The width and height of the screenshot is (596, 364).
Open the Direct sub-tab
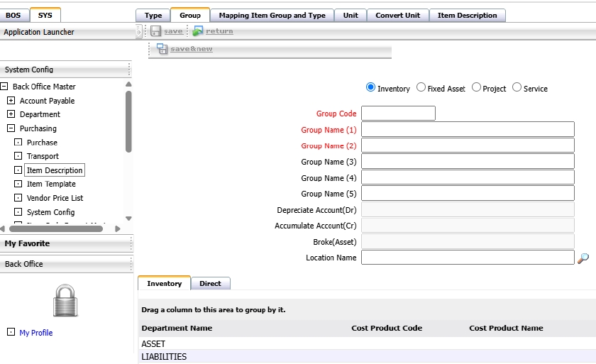point(210,284)
